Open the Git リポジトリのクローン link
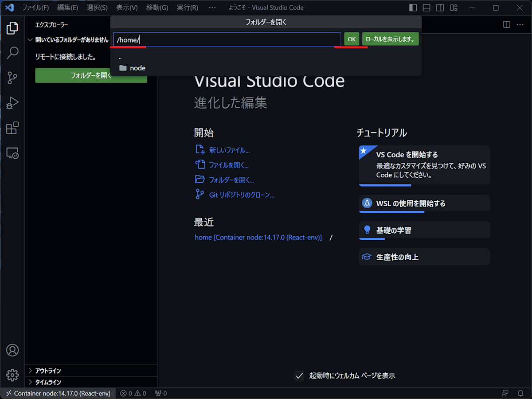Image resolution: width=532 pixels, height=399 pixels. point(242,195)
